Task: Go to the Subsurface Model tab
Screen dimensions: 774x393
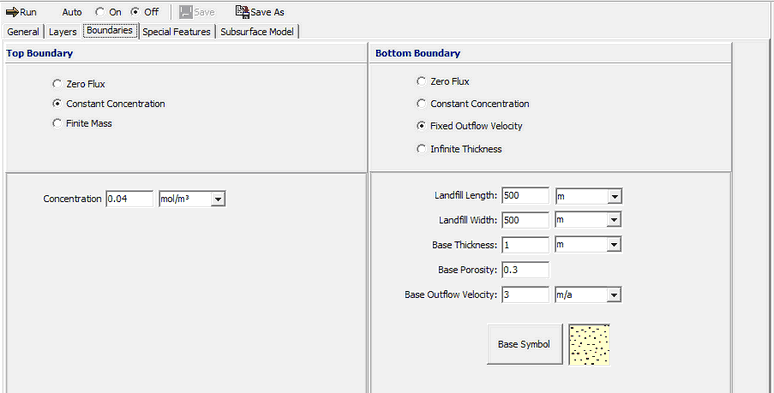Action: [257, 32]
